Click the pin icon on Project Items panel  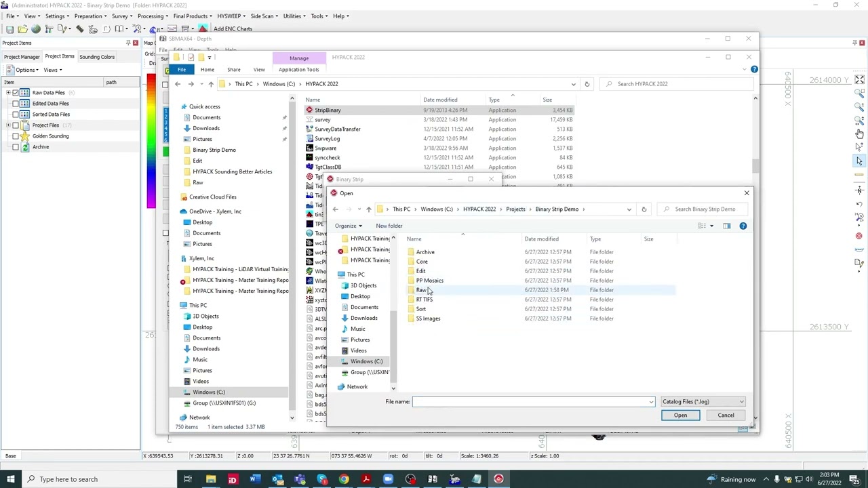pos(127,43)
